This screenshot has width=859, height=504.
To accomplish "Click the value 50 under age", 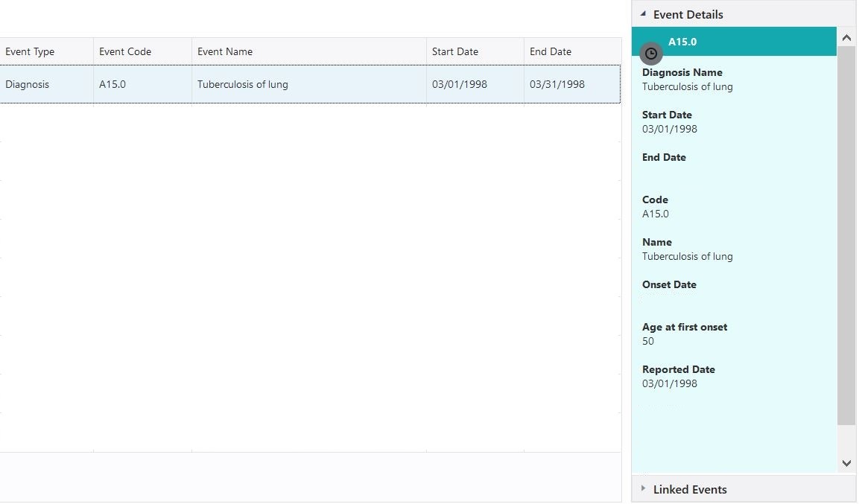I will coord(648,341).
